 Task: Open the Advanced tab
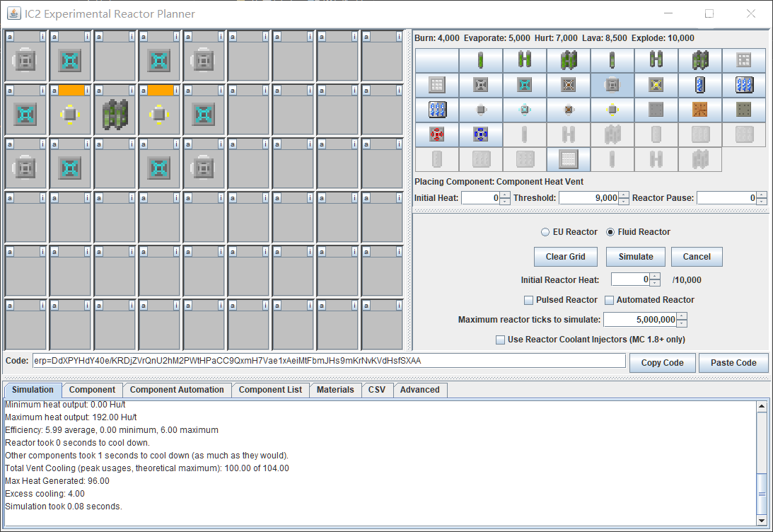(x=419, y=390)
